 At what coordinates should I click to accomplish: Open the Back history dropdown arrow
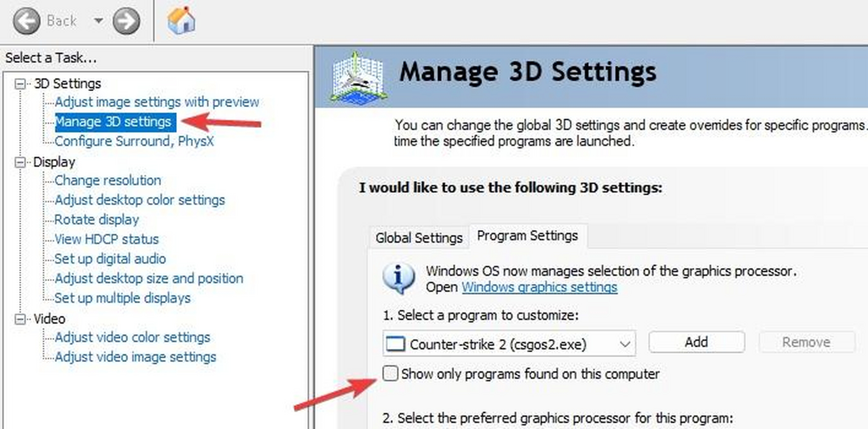pyautogui.click(x=98, y=21)
